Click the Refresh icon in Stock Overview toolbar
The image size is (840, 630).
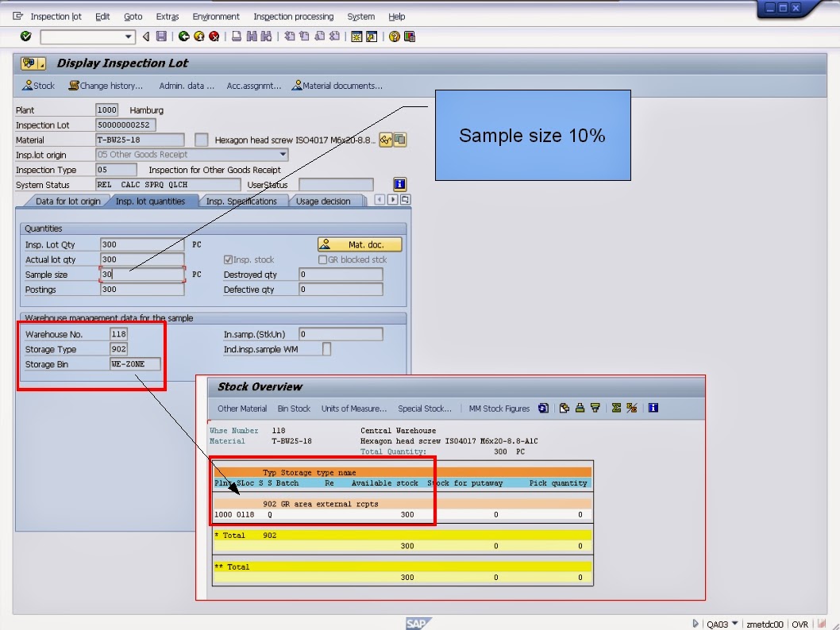point(543,408)
